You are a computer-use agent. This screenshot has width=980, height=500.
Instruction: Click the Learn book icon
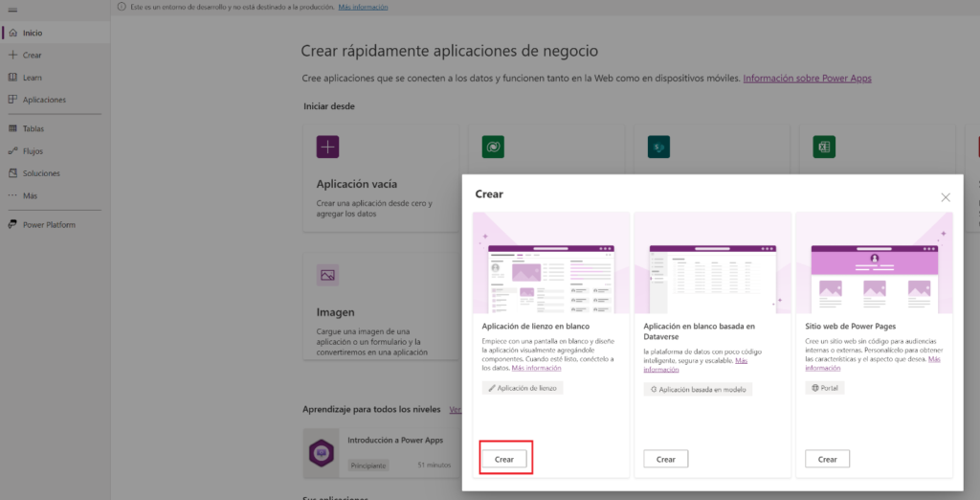click(x=12, y=78)
